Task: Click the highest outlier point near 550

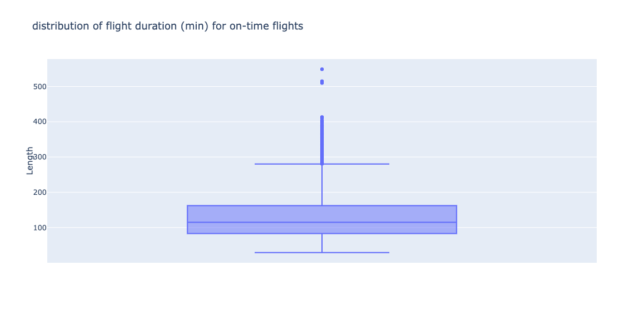Action: pos(322,70)
